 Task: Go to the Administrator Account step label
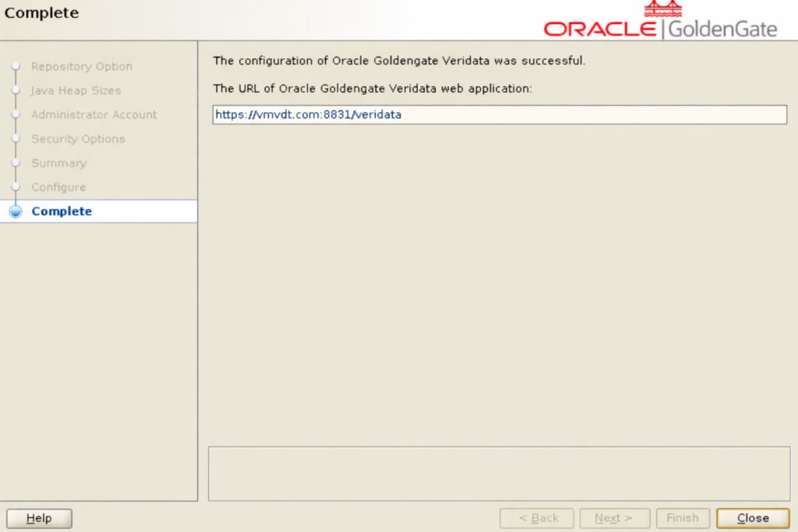pos(94,115)
